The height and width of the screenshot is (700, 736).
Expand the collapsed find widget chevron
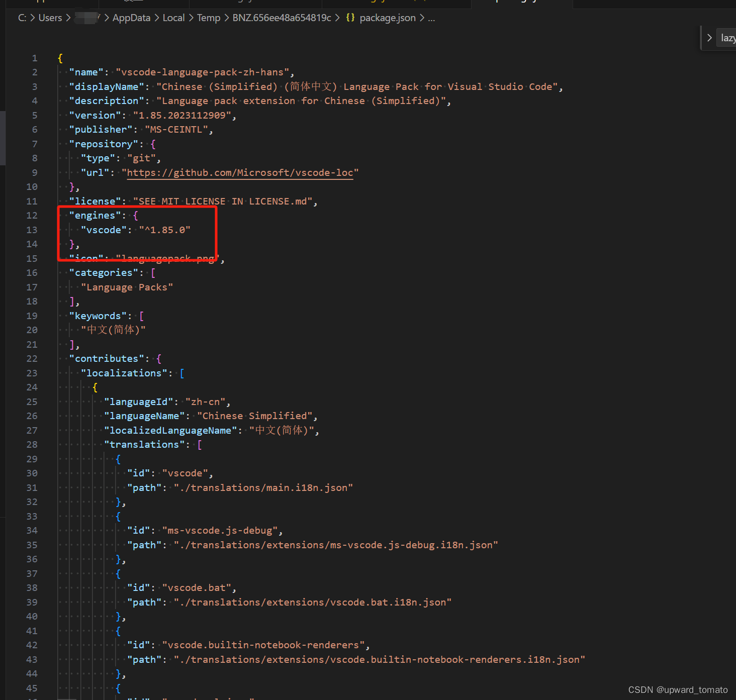(709, 38)
